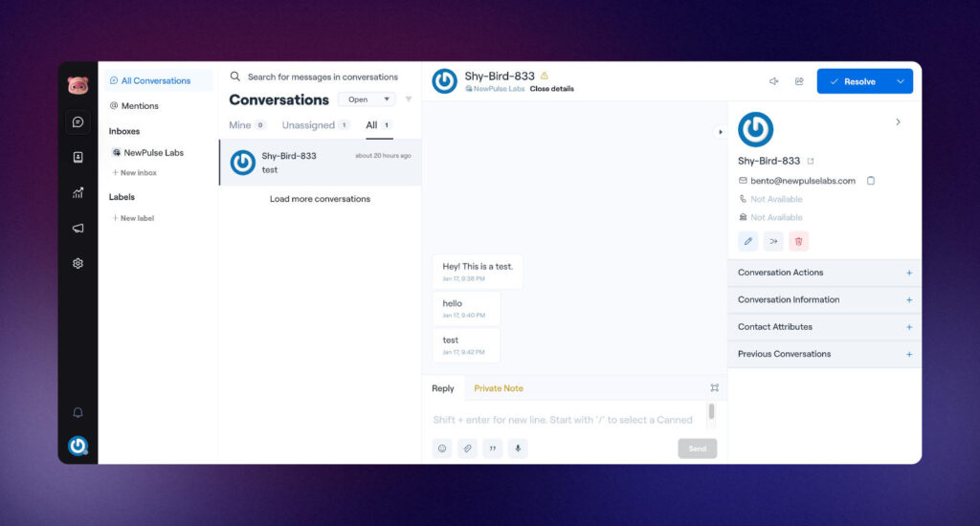Expand Contact Attributes section
The height and width of the screenshot is (526, 980).
[x=824, y=327]
